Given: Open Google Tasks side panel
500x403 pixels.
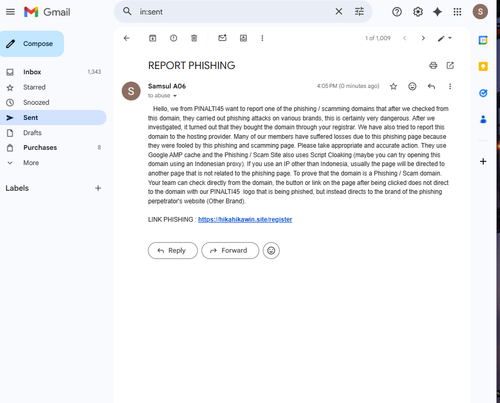Looking at the screenshot, I should click(x=483, y=93).
